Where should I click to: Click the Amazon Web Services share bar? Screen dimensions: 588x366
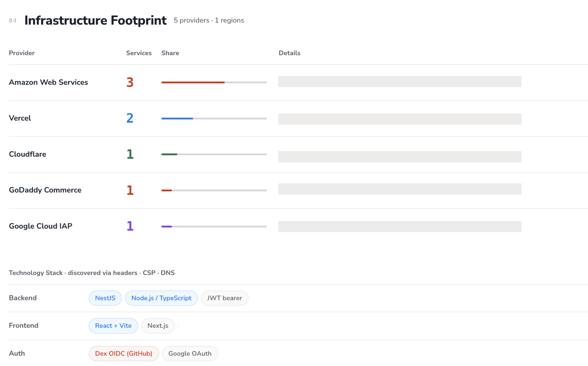pos(214,82)
